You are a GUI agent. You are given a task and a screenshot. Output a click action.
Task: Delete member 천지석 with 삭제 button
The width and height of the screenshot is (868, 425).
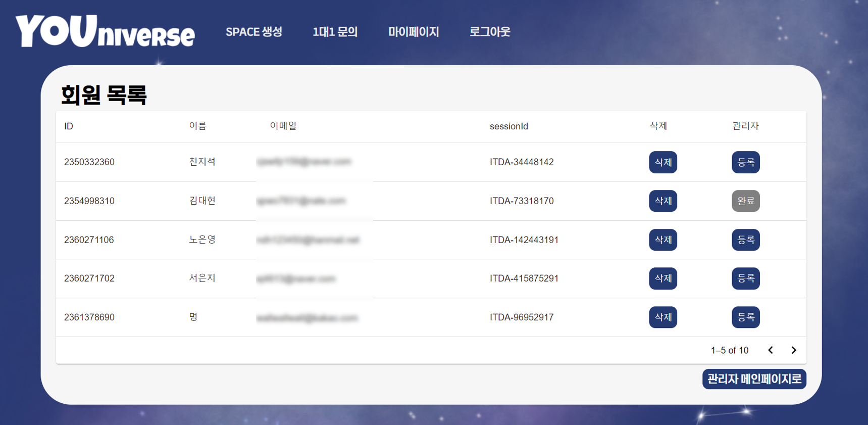(x=663, y=162)
